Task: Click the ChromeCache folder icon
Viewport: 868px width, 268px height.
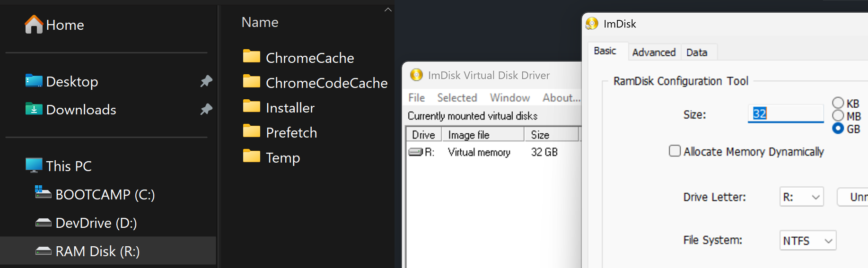Action: point(252,57)
